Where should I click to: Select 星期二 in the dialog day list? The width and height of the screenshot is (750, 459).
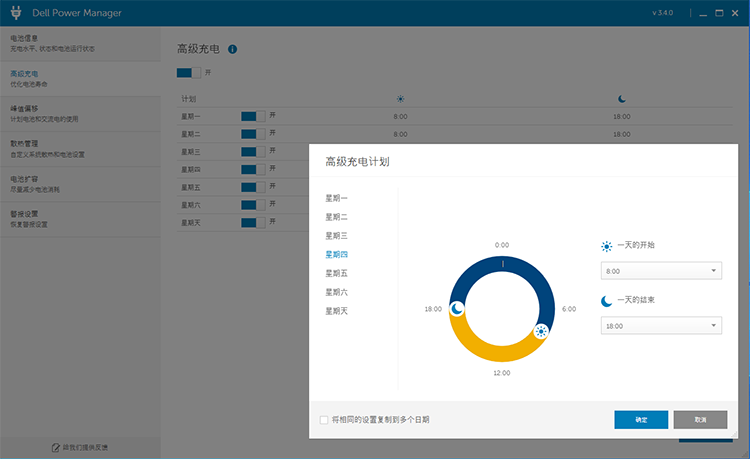(x=336, y=217)
